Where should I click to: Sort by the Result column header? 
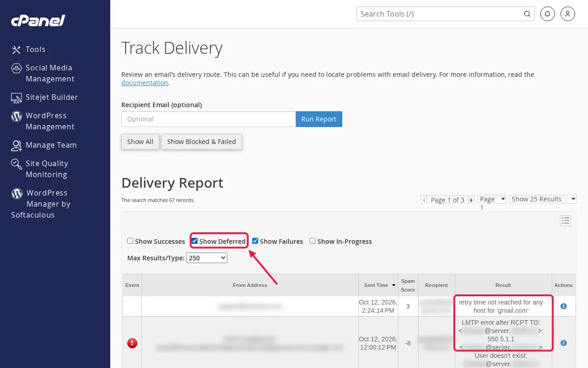[503, 285]
